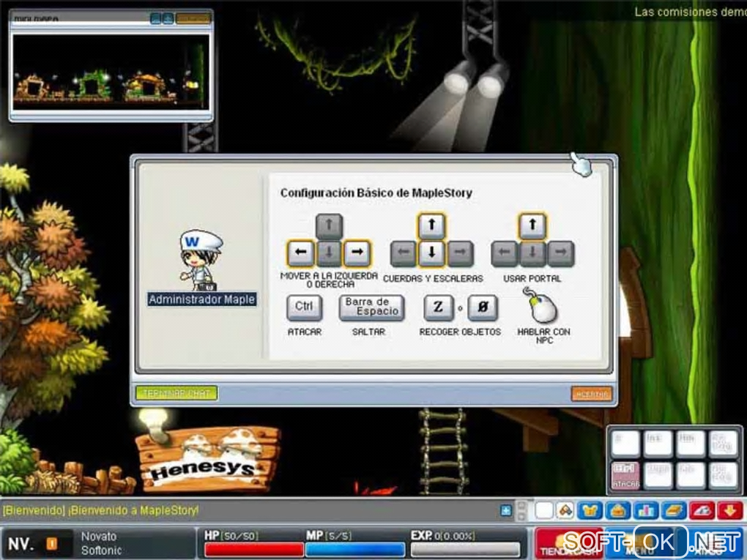Click the 0 key image beside Z
Viewport: 747px width, 560px height.
(483, 307)
